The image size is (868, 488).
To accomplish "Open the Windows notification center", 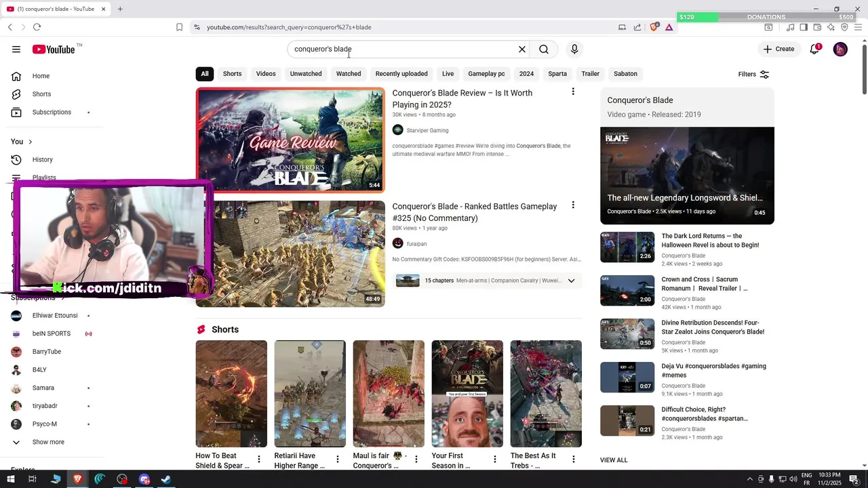I will coord(854,479).
